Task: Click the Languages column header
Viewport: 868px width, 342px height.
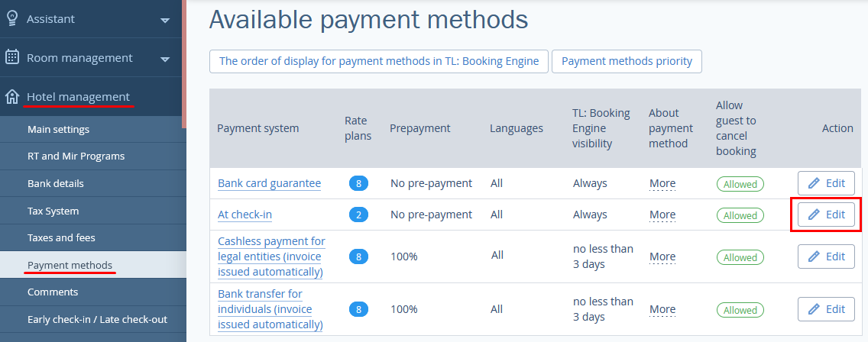Action: (517, 128)
